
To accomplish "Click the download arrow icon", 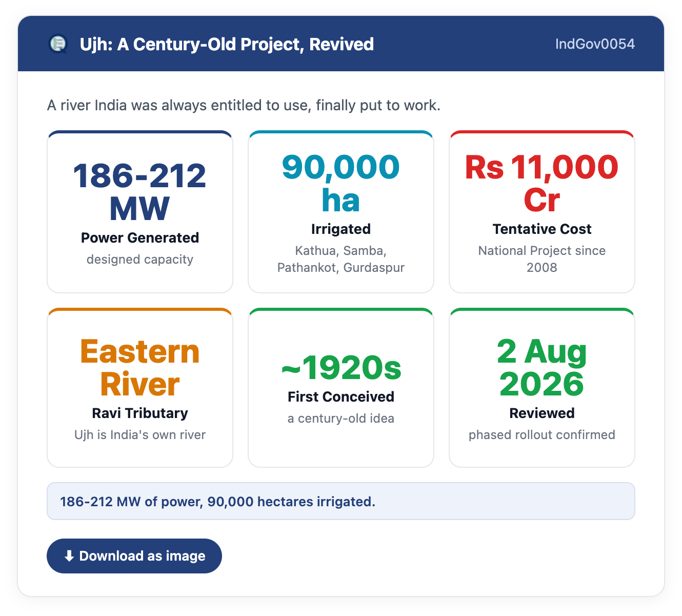I will (69, 556).
